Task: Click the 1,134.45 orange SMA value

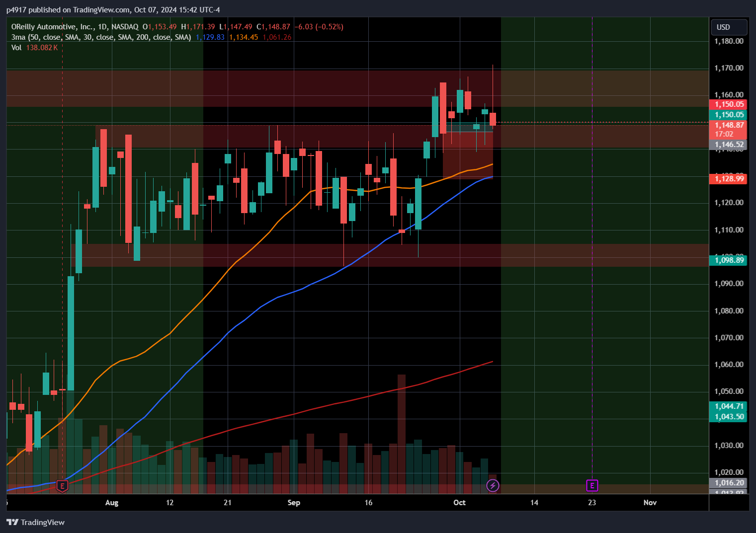Action: [244, 37]
